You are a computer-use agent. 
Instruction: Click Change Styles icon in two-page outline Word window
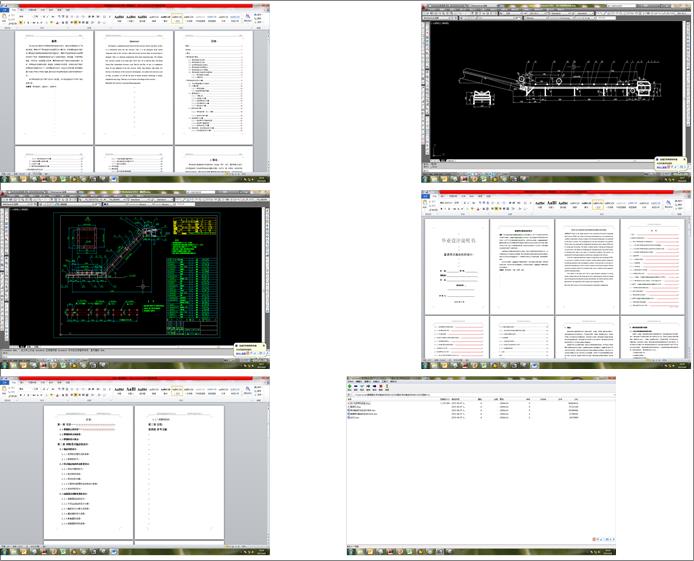(248, 390)
